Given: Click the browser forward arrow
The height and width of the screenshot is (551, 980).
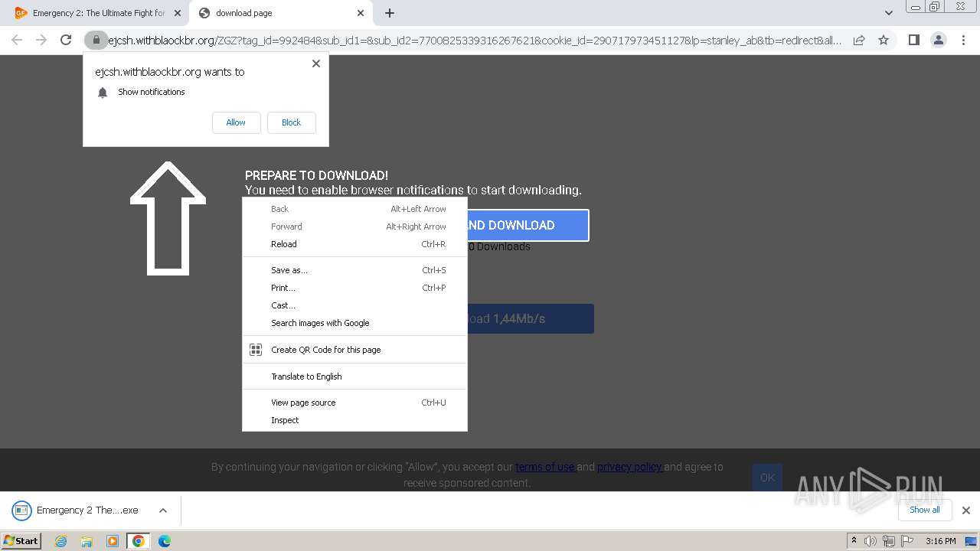Looking at the screenshot, I should [x=41, y=40].
